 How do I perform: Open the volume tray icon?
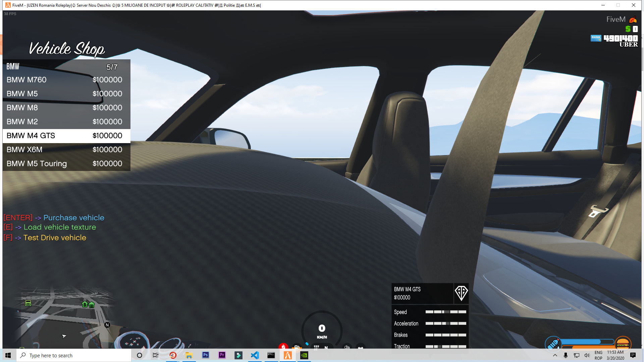pyautogui.click(x=587, y=355)
